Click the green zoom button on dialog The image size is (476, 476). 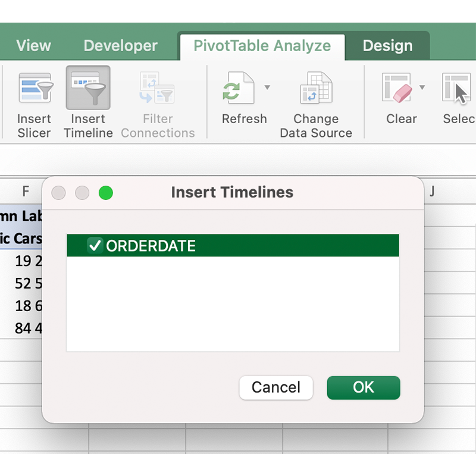point(106,193)
